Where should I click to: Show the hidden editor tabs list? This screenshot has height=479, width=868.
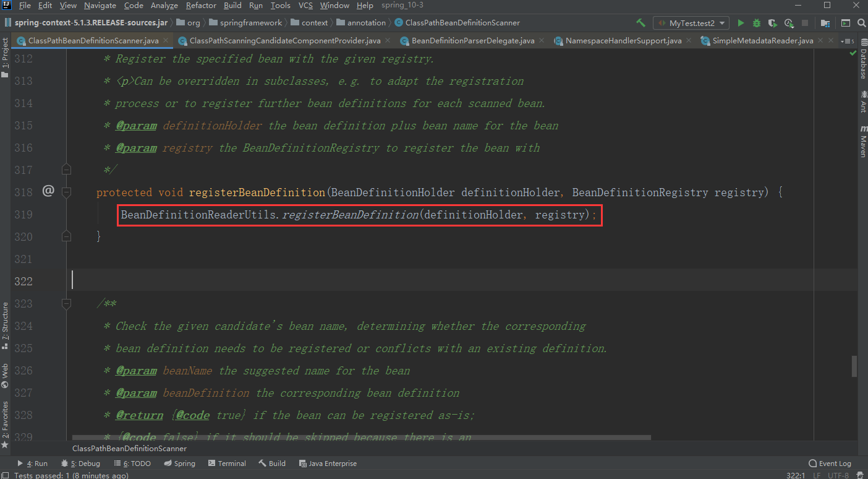coord(849,41)
